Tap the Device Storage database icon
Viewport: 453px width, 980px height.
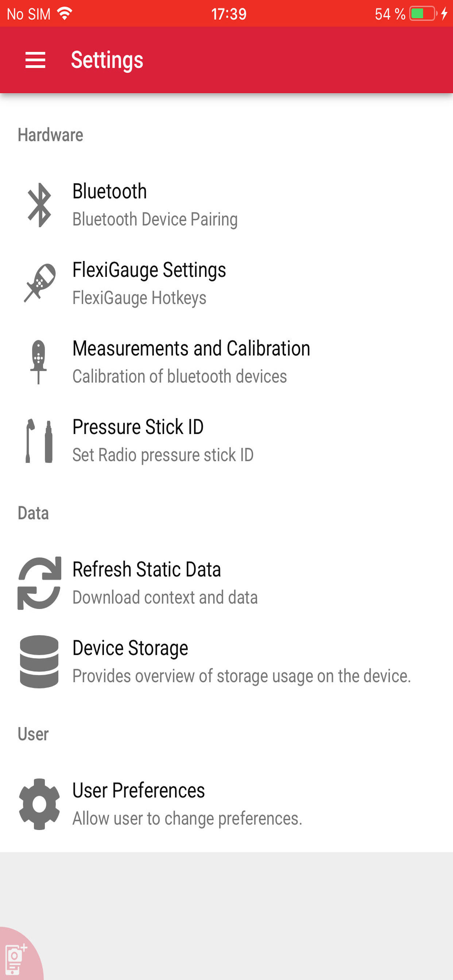click(39, 662)
